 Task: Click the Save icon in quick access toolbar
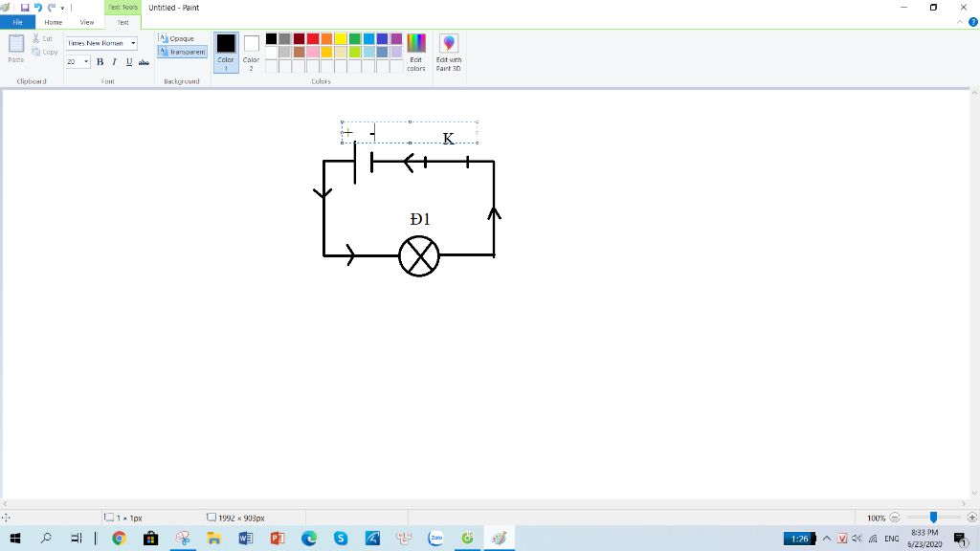click(25, 8)
